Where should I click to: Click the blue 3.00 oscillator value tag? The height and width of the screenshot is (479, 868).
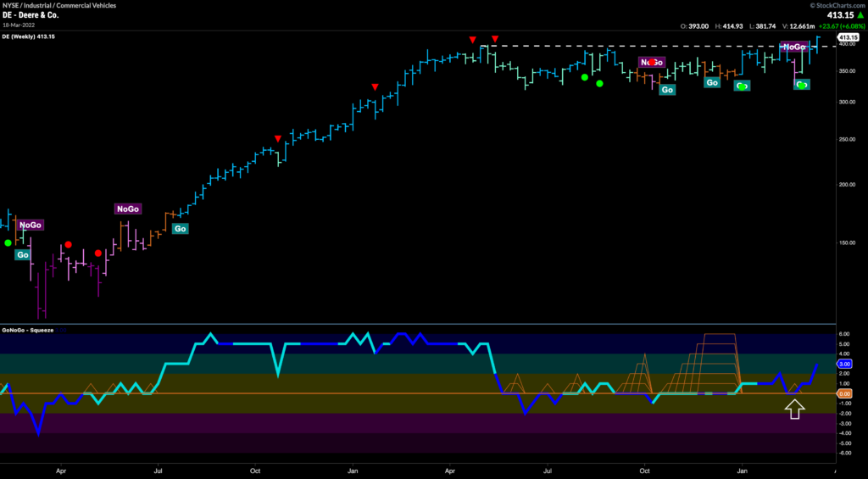[x=845, y=364]
